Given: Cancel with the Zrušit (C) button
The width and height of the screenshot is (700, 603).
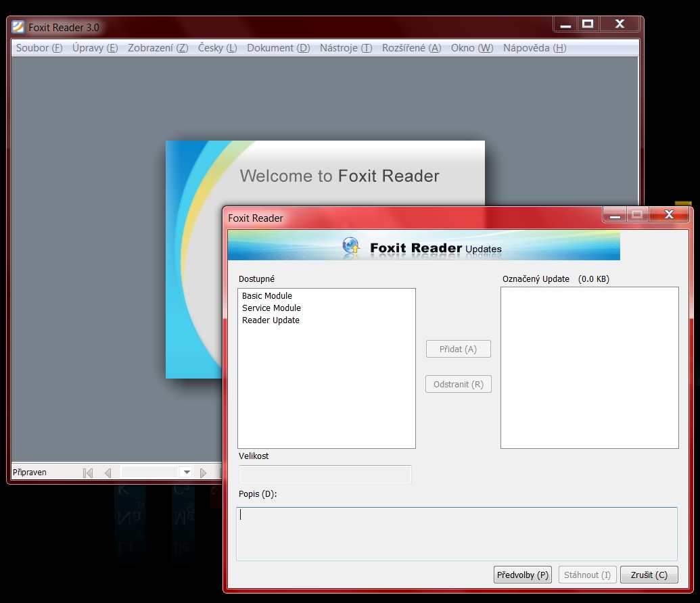Looking at the screenshot, I should [649, 575].
